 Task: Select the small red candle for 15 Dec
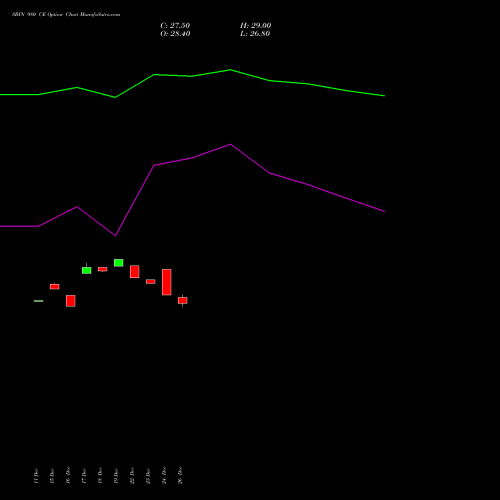pyautogui.click(x=55, y=286)
